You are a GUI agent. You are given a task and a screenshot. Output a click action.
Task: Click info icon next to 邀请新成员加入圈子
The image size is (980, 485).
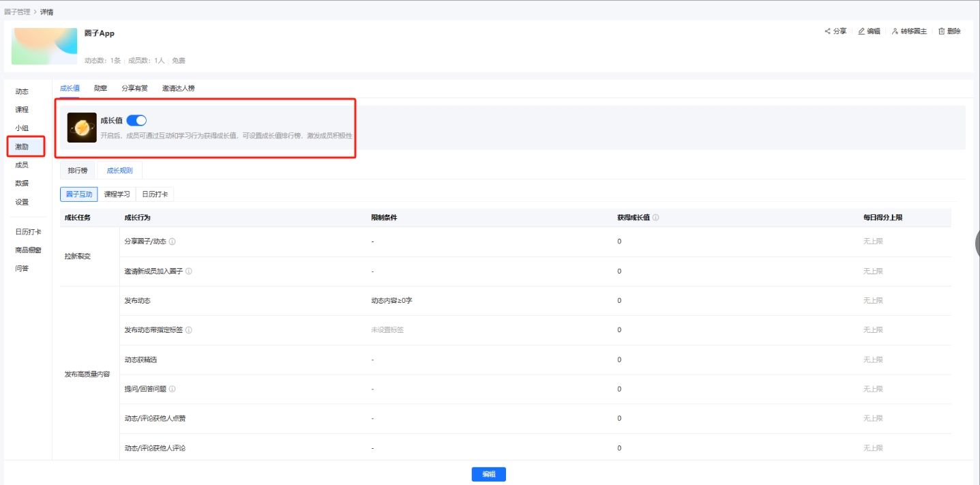[189, 271]
